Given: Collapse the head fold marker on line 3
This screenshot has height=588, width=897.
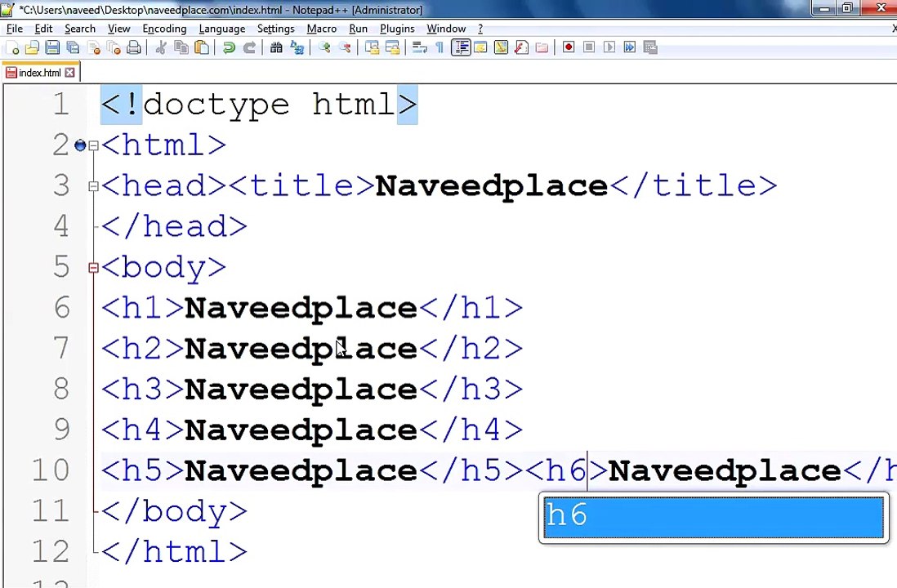Looking at the screenshot, I should [93, 186].
